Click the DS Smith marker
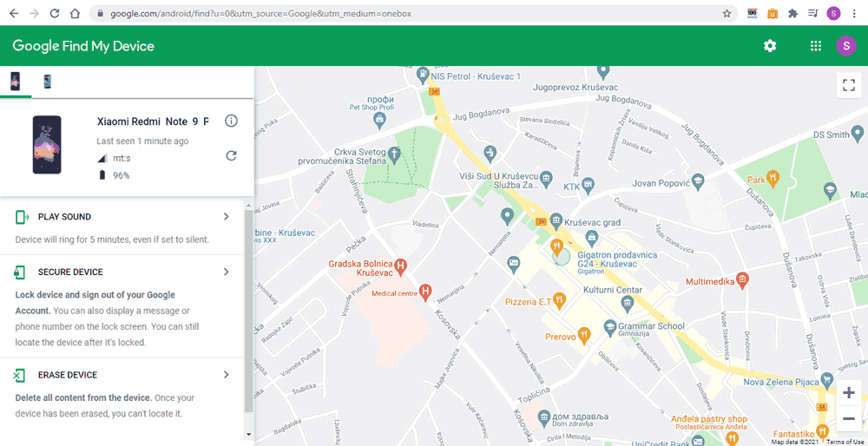Image resolution: width=868 pixels, height=446 pixels. 858,132
